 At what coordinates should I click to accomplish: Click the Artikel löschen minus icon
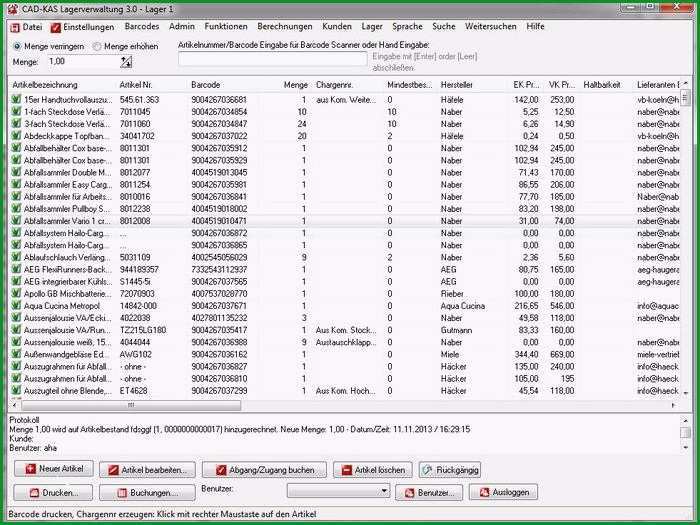tap(346, 470)
